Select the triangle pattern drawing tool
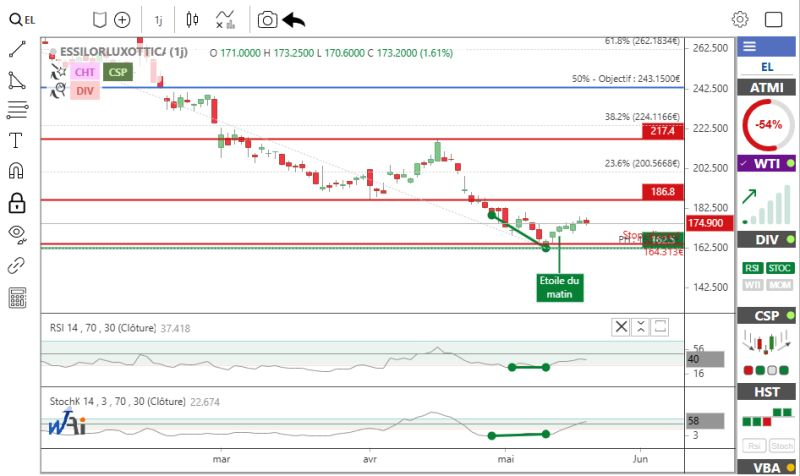 point(17,81)
